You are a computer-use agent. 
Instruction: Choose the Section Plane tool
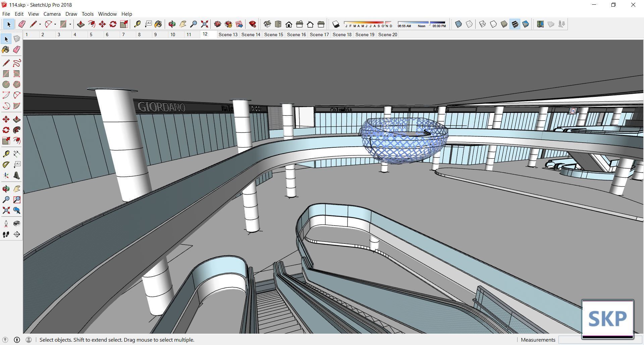[17, 234]
